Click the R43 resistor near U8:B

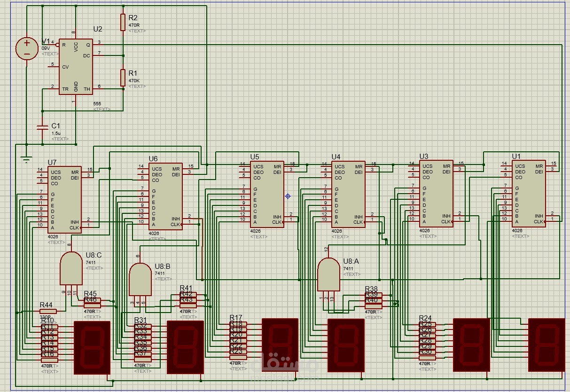point(188,306)
